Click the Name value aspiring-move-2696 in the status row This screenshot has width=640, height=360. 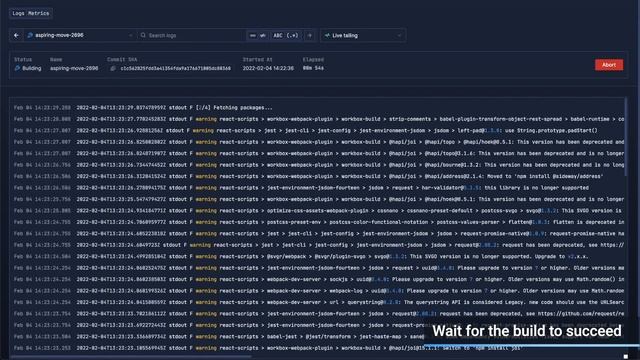[x=74, y=69]
